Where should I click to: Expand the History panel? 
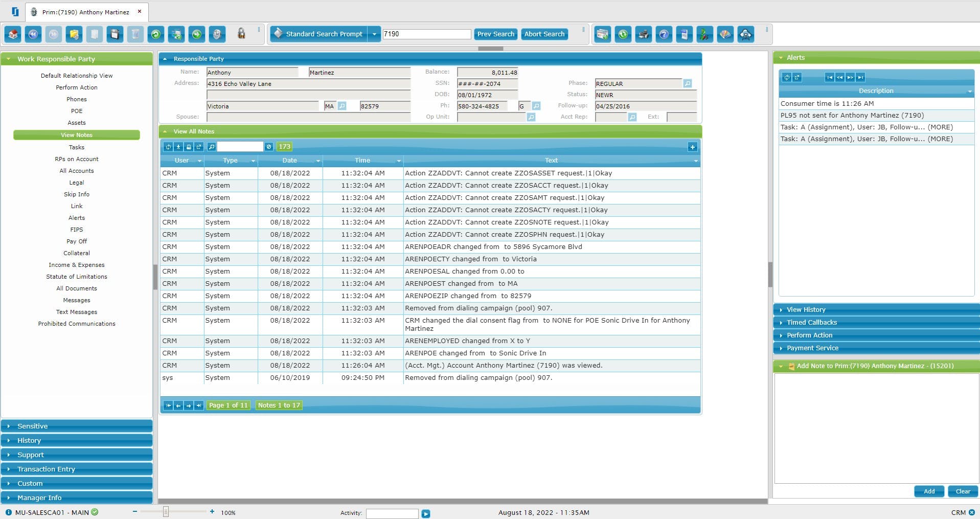[x=77, y=440]
